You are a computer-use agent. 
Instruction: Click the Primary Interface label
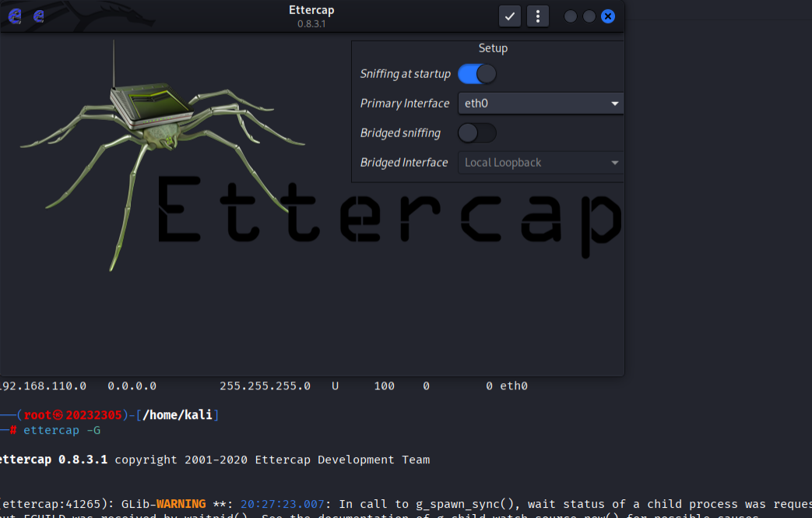click(x=405, y=104)
